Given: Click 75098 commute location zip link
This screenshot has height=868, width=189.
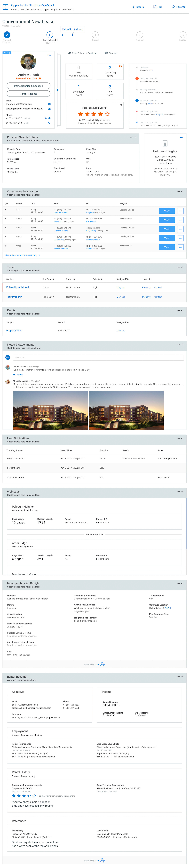Looking at the screenshot, I should 167,608.
